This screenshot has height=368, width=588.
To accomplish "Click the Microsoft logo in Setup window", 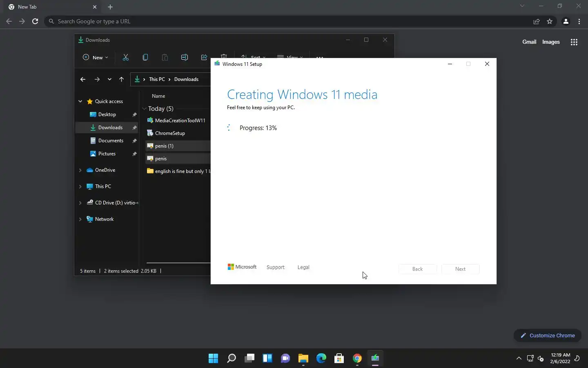I will 242,267.
